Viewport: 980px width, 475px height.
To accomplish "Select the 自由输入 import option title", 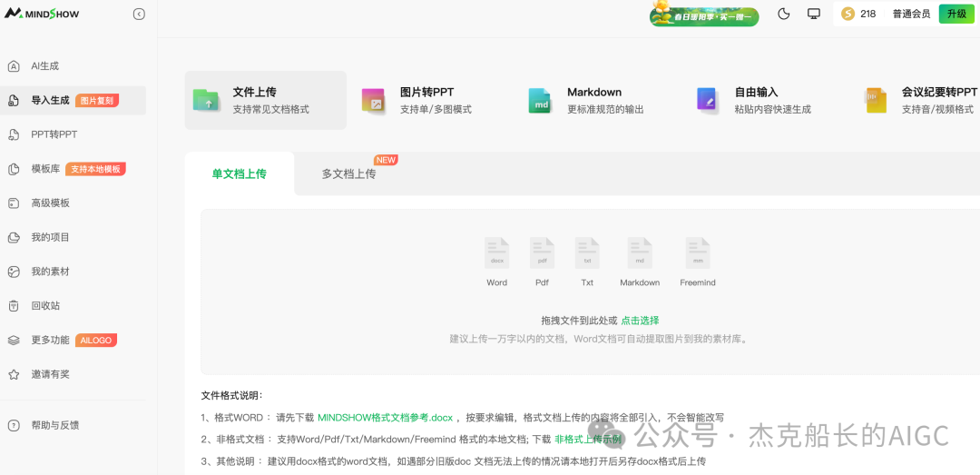I will tap(756, 93).
